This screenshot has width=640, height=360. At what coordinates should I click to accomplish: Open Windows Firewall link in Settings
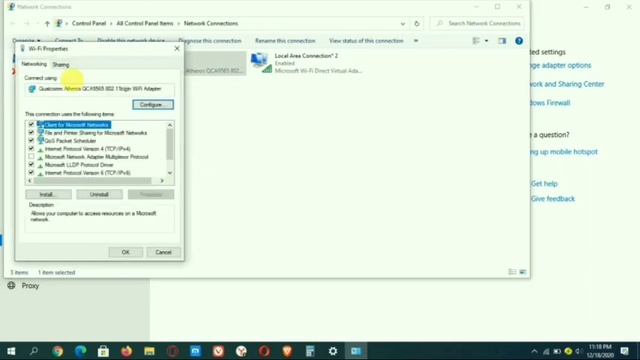pos(550,103)
